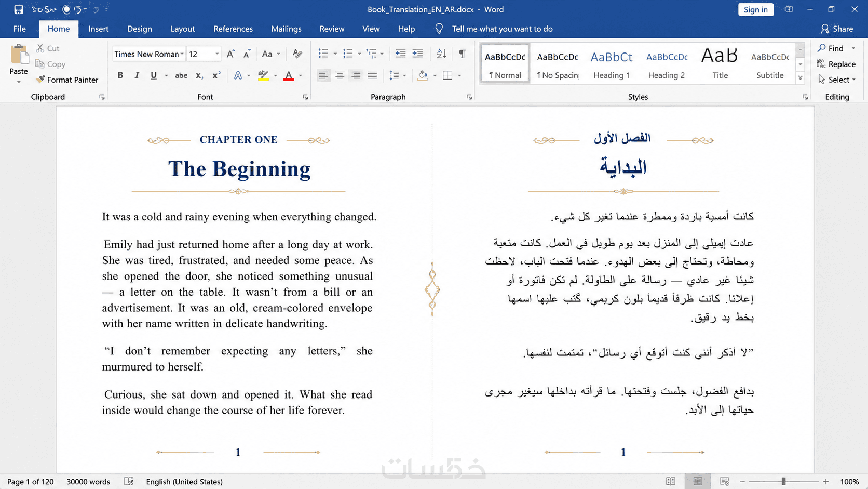This screenshot has width=868, height=489.
Task: Click the Tell me what you want field
Action: [502, 29]
